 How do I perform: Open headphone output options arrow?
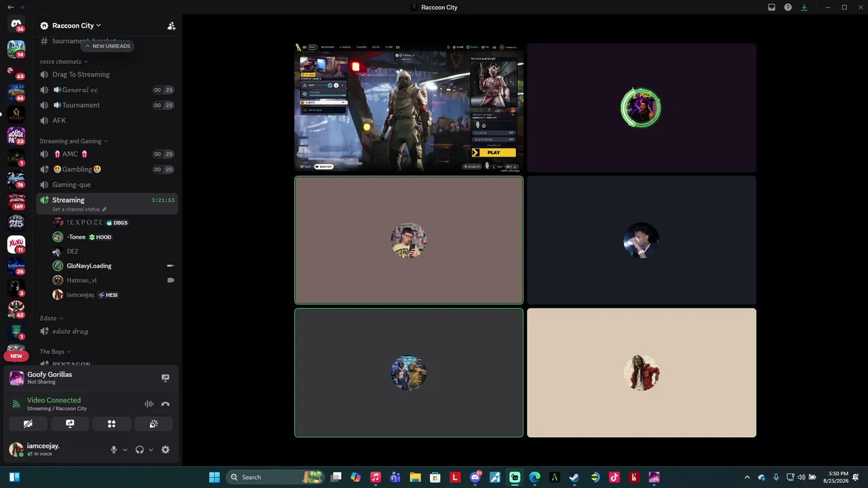(151, 449)
